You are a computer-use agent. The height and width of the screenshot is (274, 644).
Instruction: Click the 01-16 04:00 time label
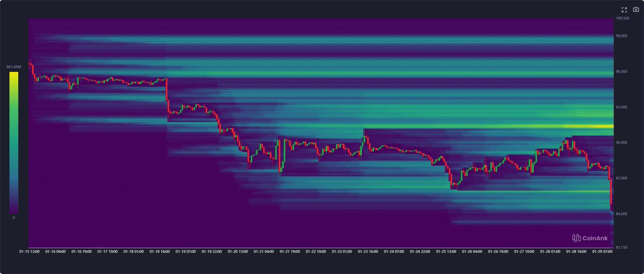coord(55,251)
